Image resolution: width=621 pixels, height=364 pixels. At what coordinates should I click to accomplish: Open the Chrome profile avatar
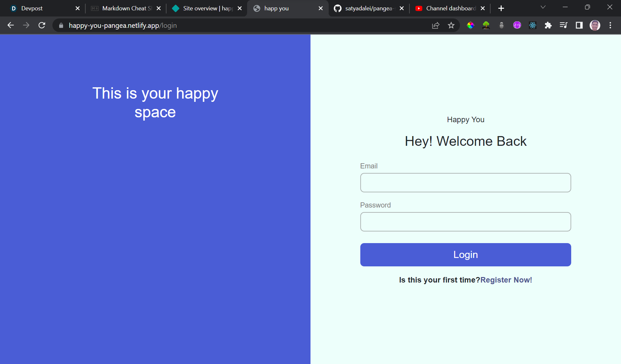coord(595,25)
